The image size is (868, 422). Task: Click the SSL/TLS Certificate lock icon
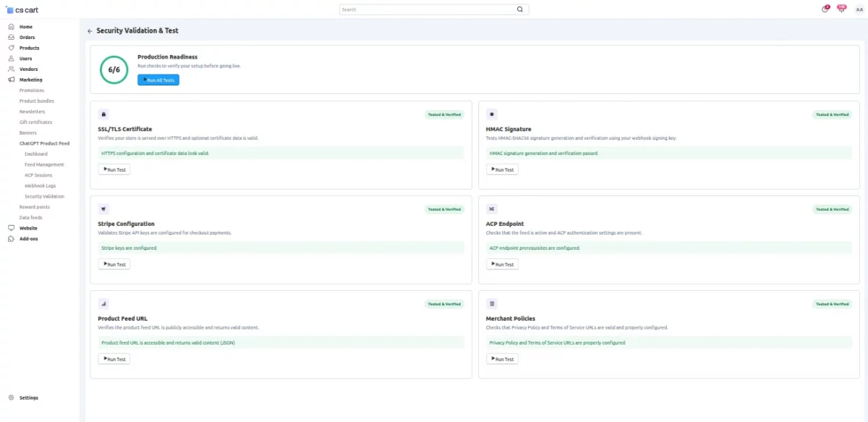tap(103, 114)
